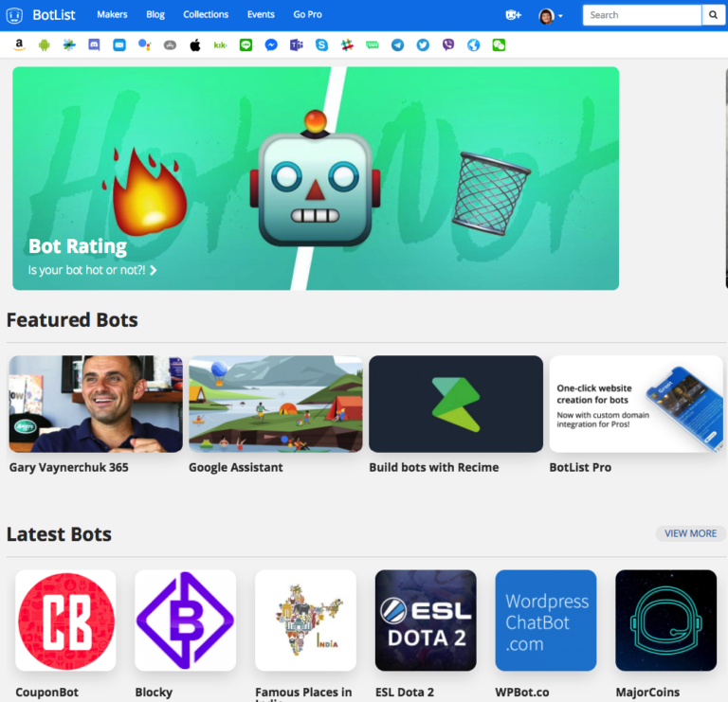Select the Web globe platform icon
Viewport: 728px width, 702px height.
point(473,45)
